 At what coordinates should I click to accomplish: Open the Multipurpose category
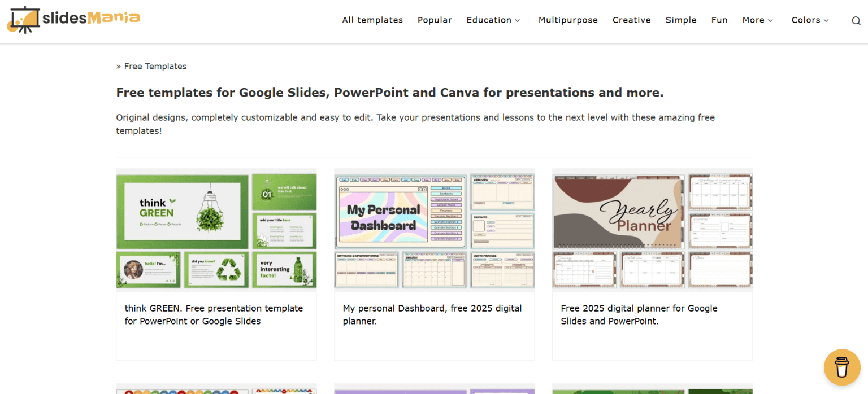(568, 20)
